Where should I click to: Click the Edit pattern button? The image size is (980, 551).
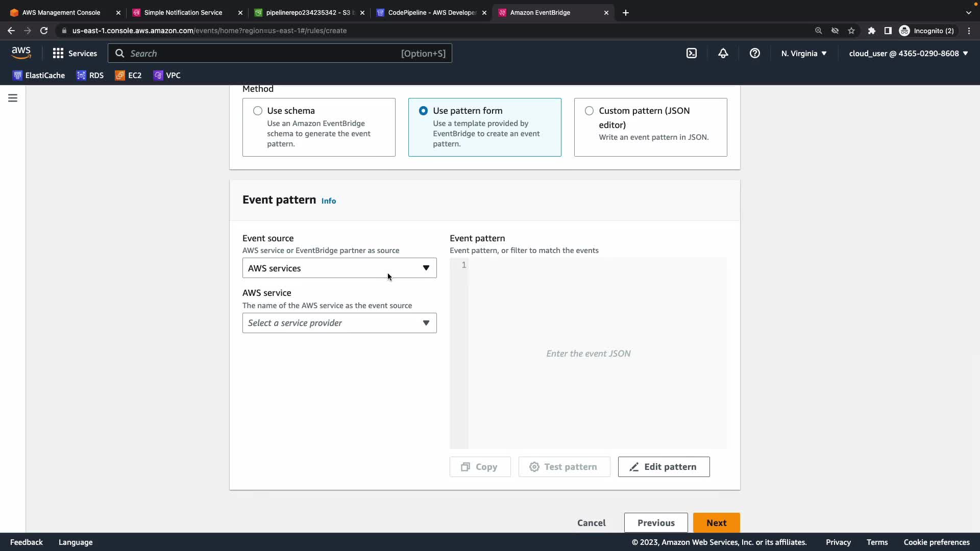pos(664,467)
